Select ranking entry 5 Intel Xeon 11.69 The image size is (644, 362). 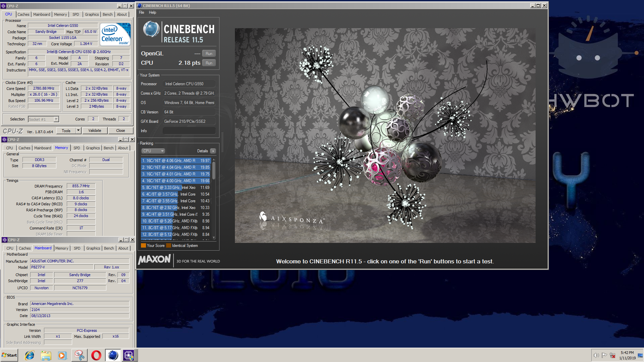pyautogui.click(x=176, y=188)
